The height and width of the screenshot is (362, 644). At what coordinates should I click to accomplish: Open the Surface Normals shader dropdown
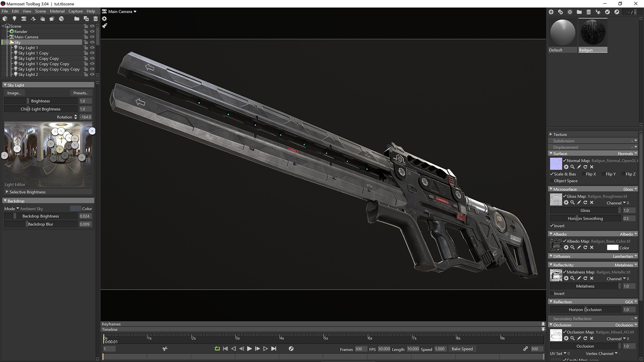point(627,154)
